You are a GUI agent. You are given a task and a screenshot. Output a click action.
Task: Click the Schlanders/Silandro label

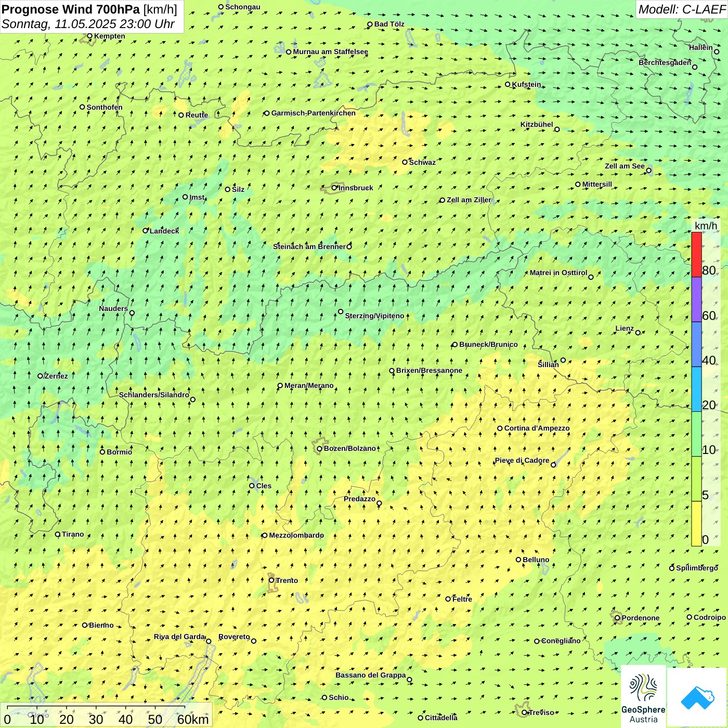(154, 395)
